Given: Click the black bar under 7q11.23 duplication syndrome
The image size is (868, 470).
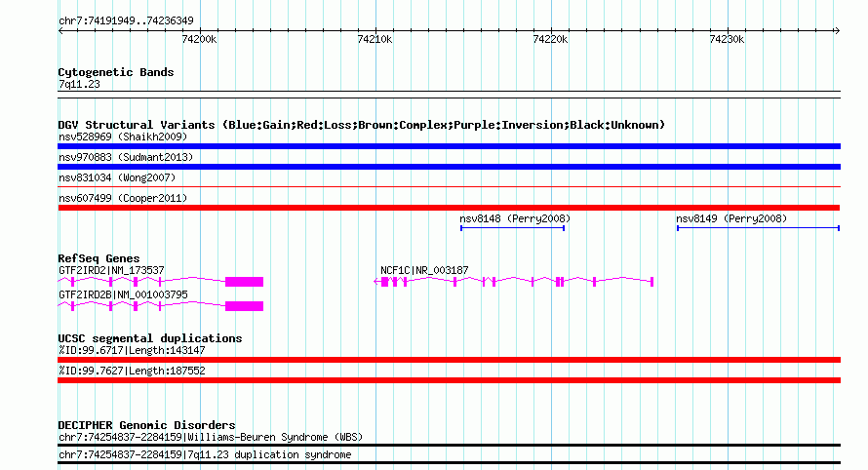Looking at the screenshot, I should [449, 463].
